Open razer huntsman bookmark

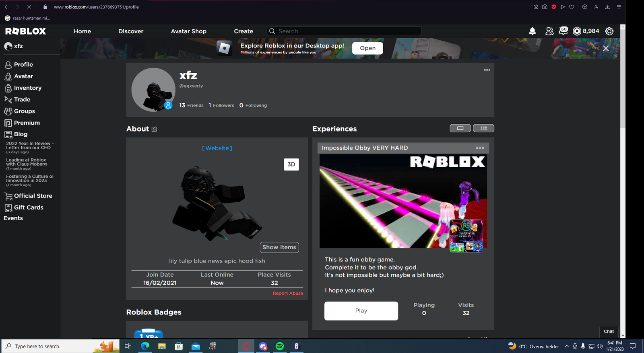(27, 18)
